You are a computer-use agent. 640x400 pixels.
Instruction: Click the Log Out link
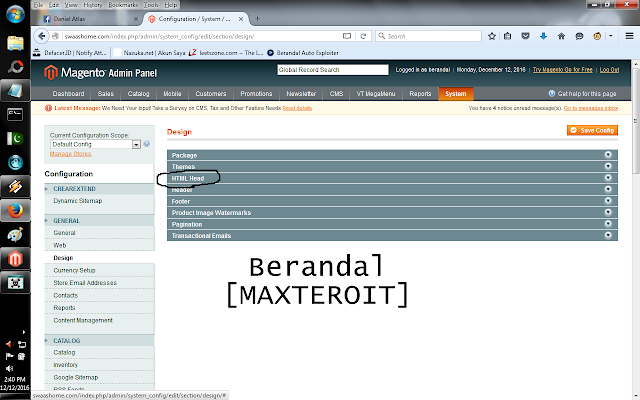(609, 70)
